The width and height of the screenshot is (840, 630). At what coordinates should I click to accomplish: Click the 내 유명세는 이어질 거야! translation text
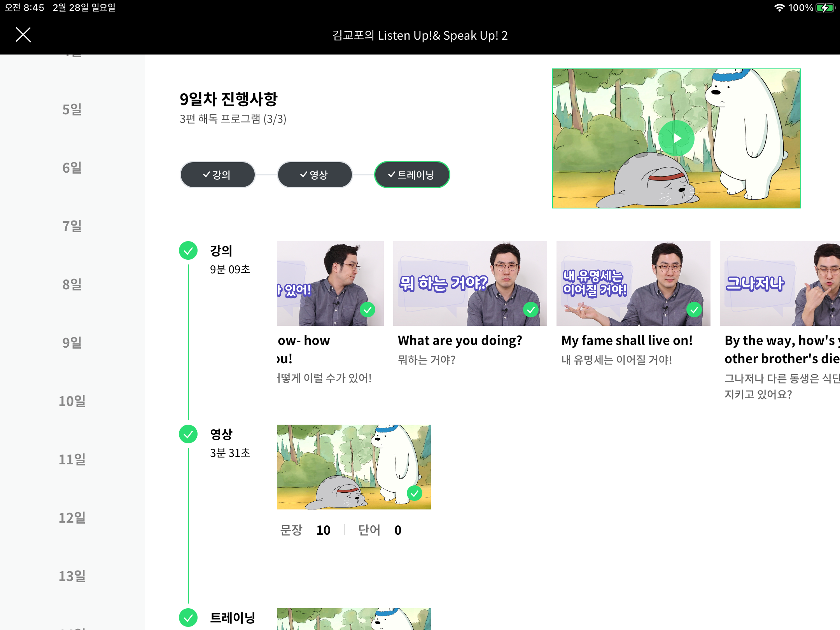tap(616, 360)
